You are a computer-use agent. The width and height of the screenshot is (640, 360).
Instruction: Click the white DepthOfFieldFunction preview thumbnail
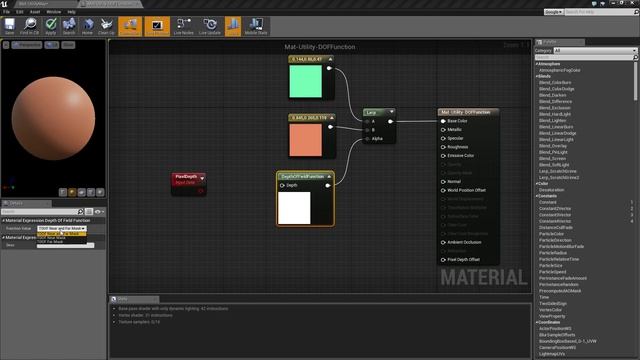(x=294, y=208)
